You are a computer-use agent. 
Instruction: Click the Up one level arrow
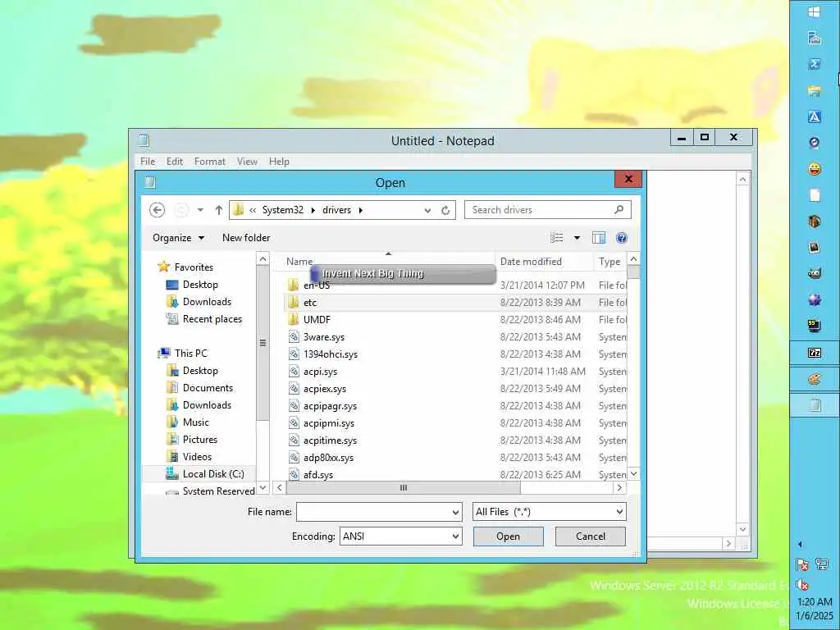tap(218, 210)
